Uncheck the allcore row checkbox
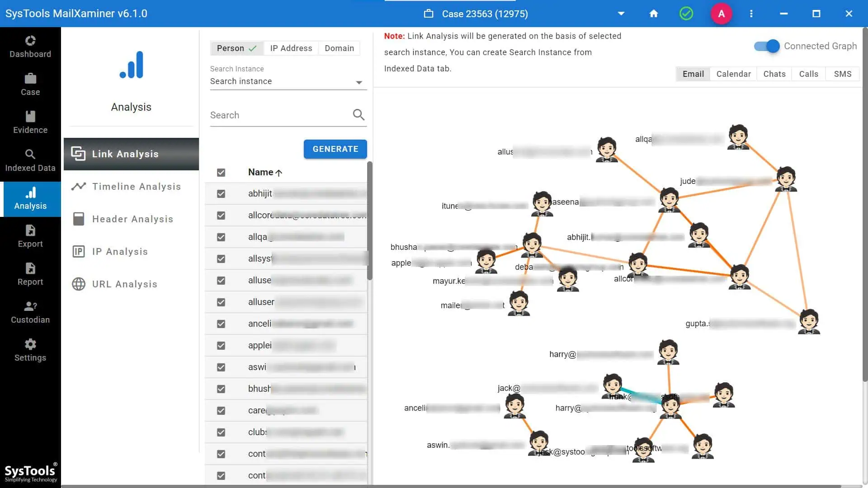Viewport: 868px width, 488px height. [x=221, y=216]
